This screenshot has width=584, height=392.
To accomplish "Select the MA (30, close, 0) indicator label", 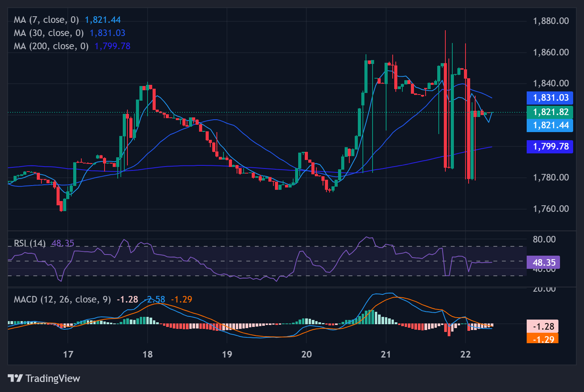I will (x=48, y=33).
